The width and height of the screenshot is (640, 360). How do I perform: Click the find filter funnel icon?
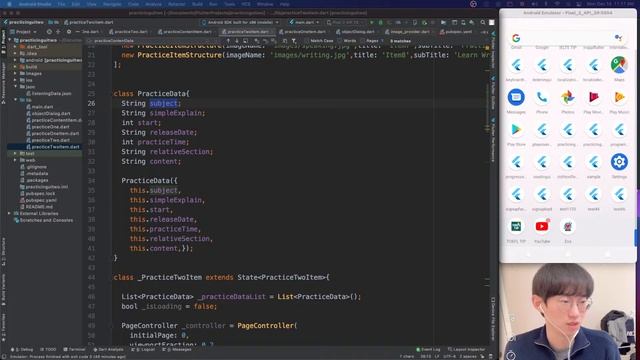[x=294, y=41]
